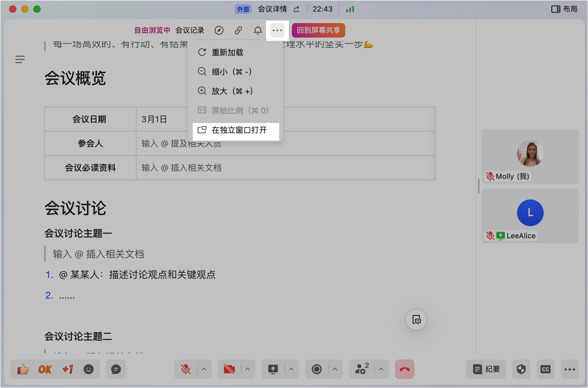Image resolution: width=588 pixels, height=388 pixels.
Task: Click the floating comment document icon
Action: click(x=416, y=319)
